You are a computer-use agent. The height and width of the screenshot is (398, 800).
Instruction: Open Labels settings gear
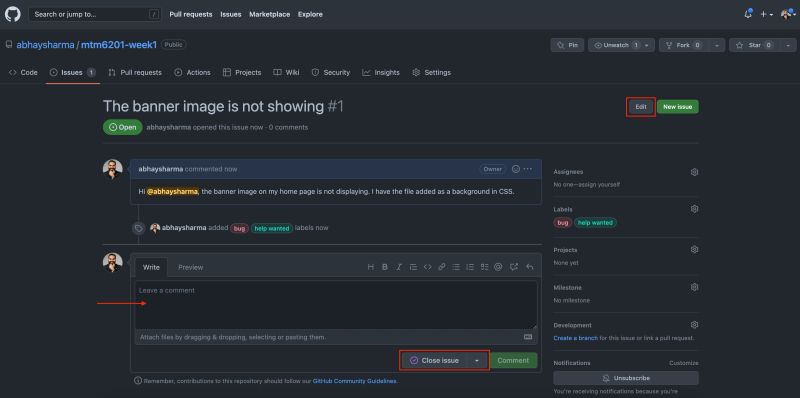coord(694,209)
